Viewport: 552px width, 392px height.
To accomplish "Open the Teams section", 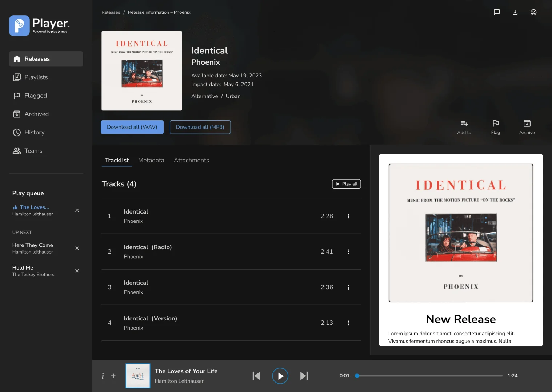I will [x=33, y=150].
